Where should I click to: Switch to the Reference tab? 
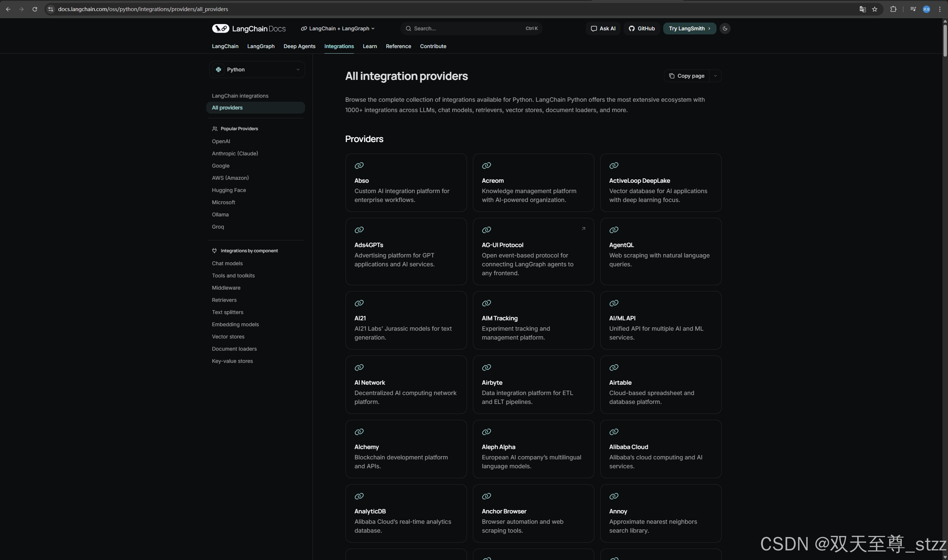[x=398, y=46]
